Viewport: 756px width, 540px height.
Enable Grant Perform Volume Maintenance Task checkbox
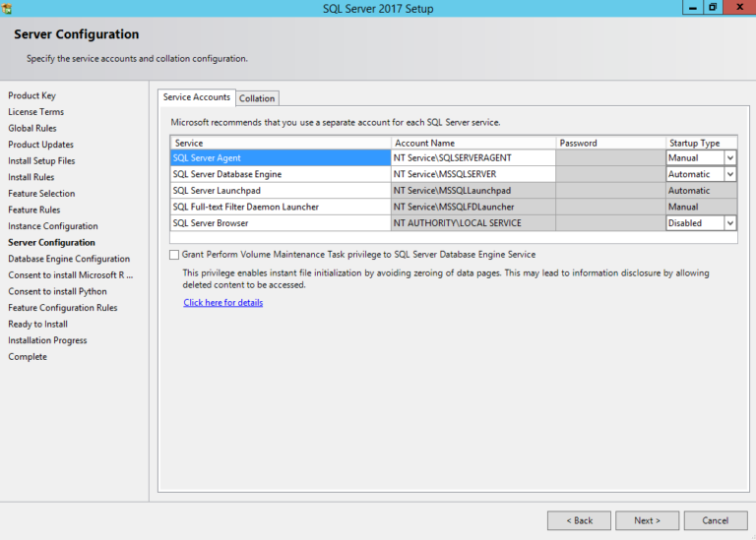(x=174, y=255)
